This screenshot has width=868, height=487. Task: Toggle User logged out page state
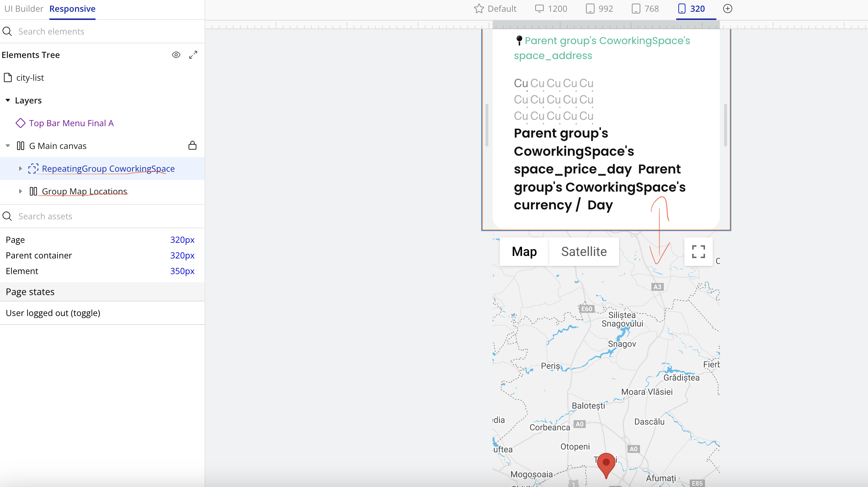coord(53,313)
